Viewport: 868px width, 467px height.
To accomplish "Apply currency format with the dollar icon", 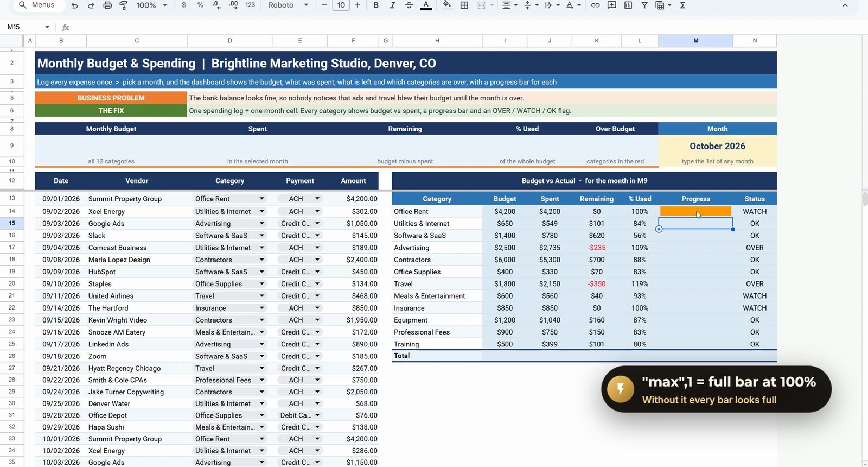I will [184, 5].
